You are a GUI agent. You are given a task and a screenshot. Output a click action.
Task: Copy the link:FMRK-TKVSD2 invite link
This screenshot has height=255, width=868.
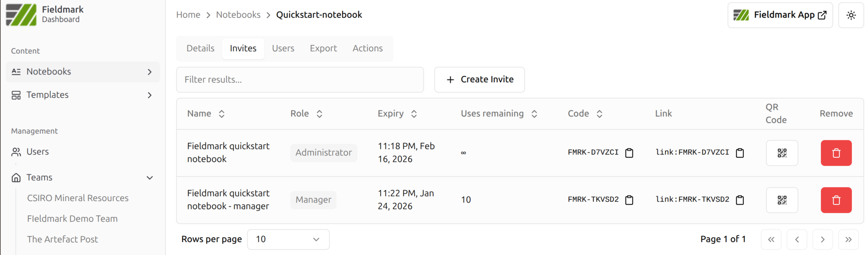pos(740,200)
